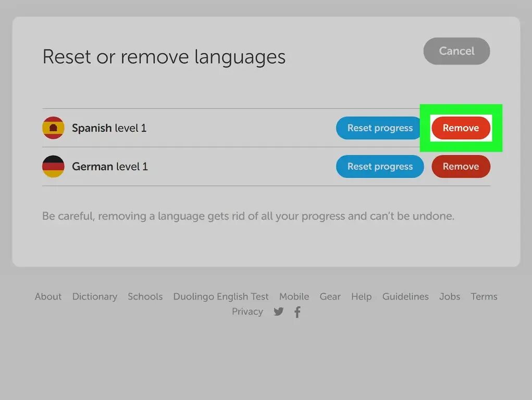Click the German flag icon

(x=53, y=166)
